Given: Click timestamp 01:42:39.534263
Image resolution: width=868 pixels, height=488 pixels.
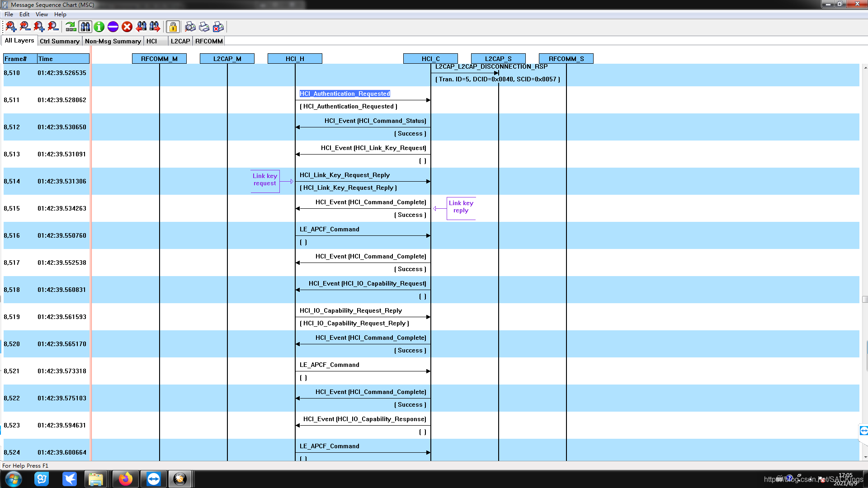Looking at the screenshot, I should tap(62, 208).
